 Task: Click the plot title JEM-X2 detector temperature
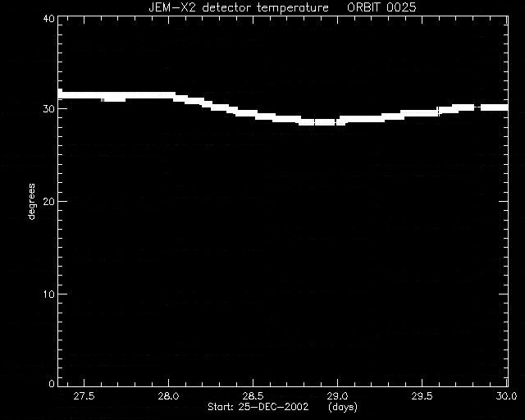pyautogui.click(x=239, y=7)
